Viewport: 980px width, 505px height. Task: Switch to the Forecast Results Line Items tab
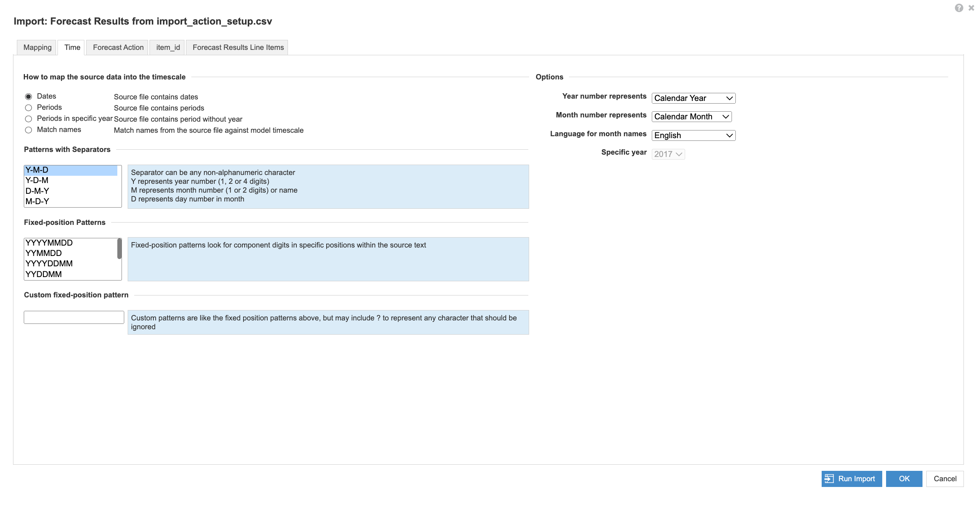238,47
